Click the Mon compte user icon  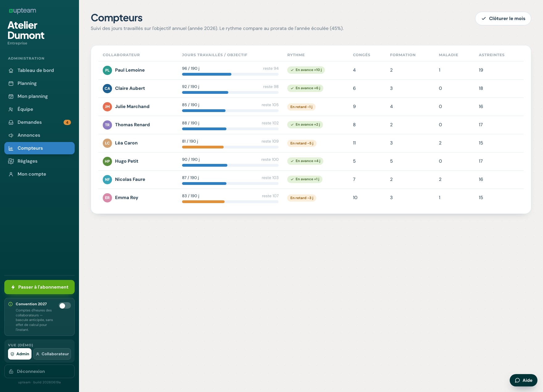click(x=11, y=174)
